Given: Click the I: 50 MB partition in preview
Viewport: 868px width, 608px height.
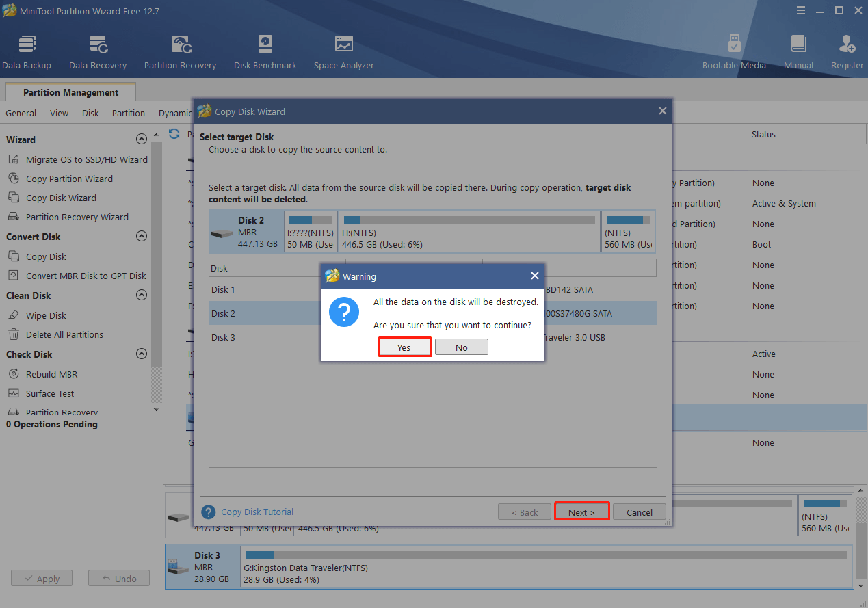Looking at the screenshot, I should 311,233.
